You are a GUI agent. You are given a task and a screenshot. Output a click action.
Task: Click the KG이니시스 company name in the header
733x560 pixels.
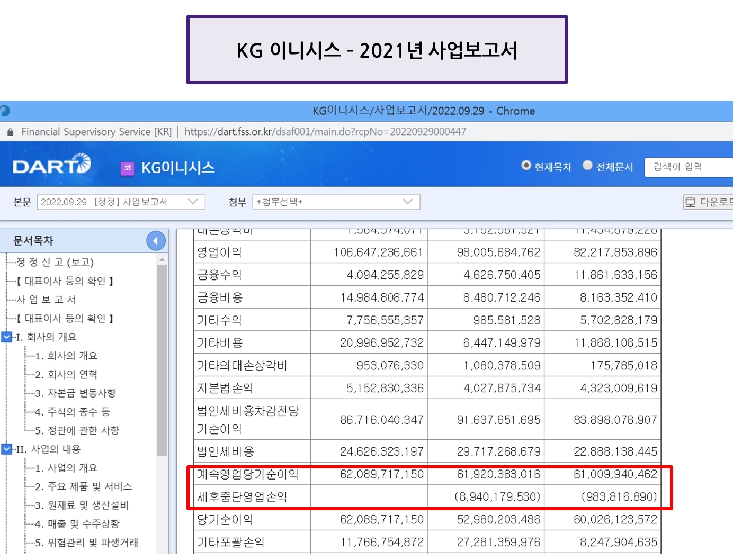(x=178, y=168)
